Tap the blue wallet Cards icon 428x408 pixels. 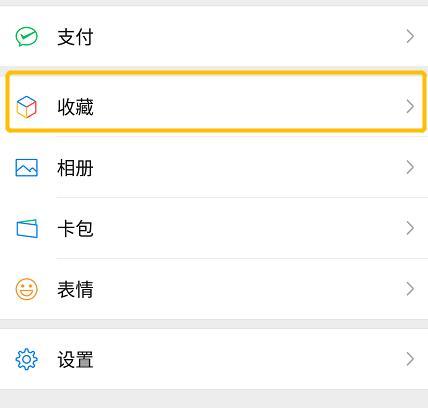(27, 228)
